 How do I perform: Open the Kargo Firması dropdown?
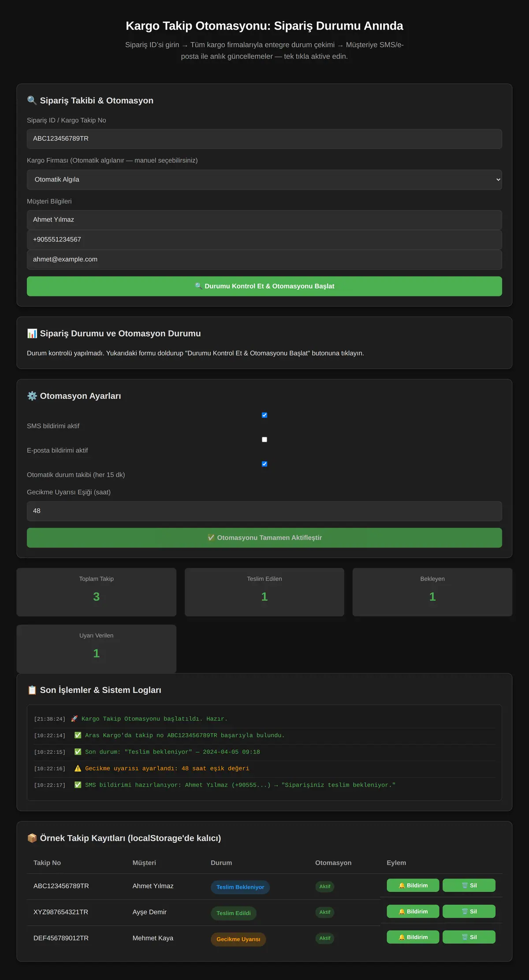pyautogui.click(x=264, y=180)
